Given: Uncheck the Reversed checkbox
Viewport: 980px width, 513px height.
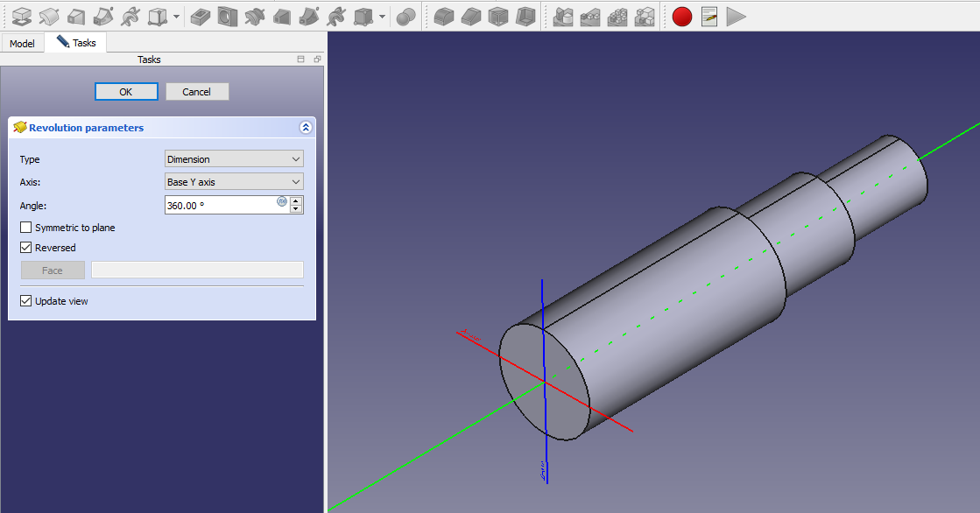Looking at the screenshot, I should point(26,248).
